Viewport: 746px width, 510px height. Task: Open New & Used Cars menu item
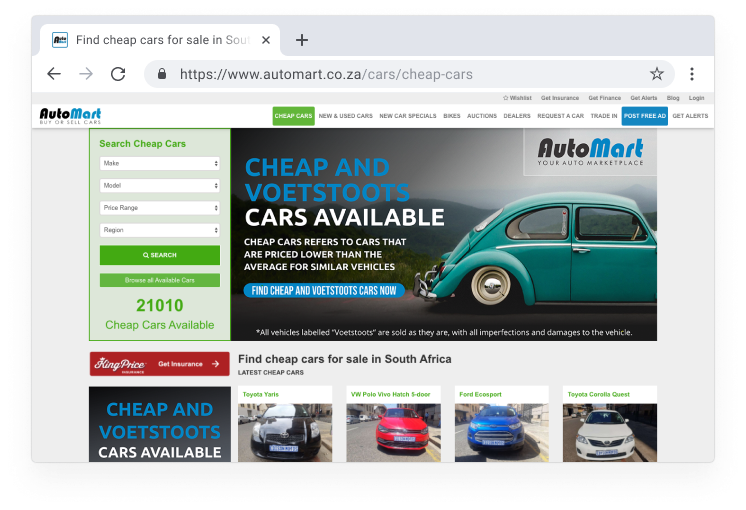pyautogui.click(x=346, y=116)
